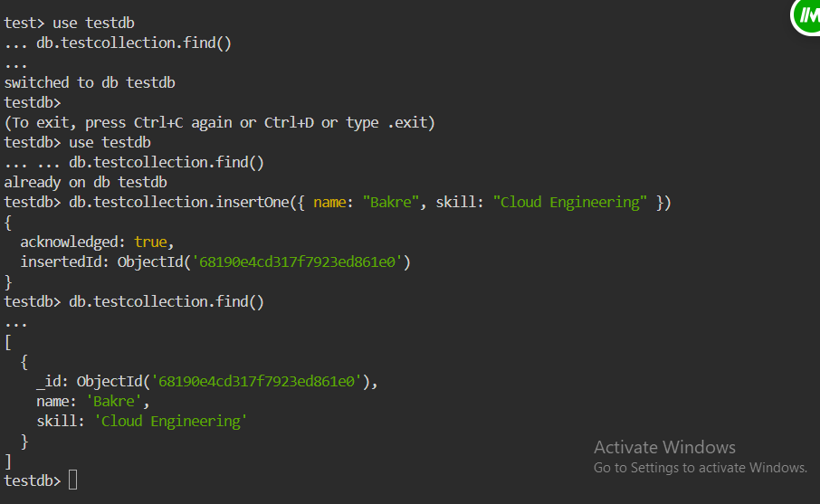Viewport: 820px width, 504px height.
Task: Click the first "test> use testdb" command line
Action: point(69,23)
